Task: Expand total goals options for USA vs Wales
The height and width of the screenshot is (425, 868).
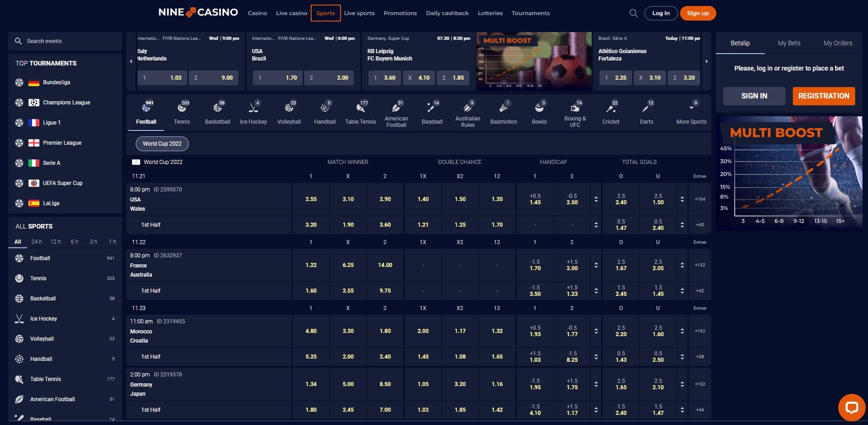Action: click(682, 199)
